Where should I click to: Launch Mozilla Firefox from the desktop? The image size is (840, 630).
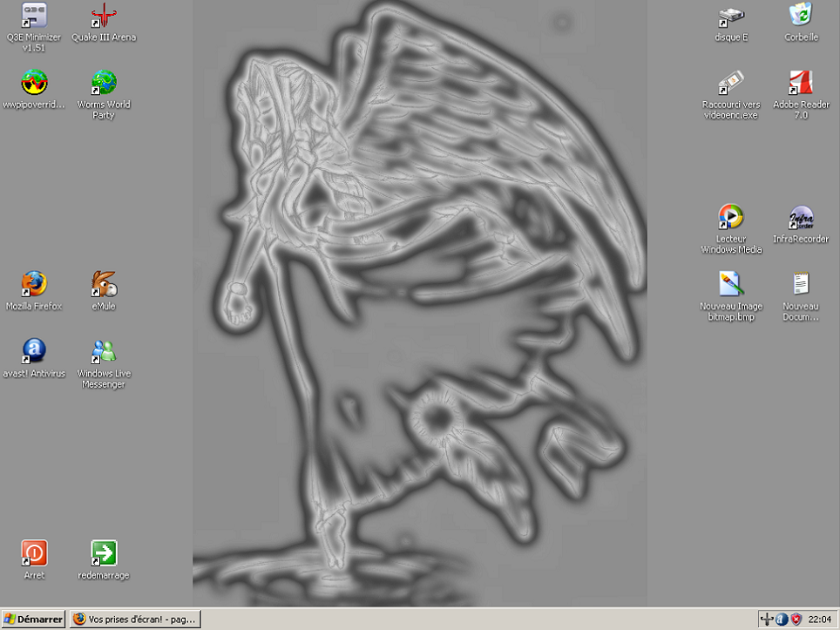click(x=34, y=284)
